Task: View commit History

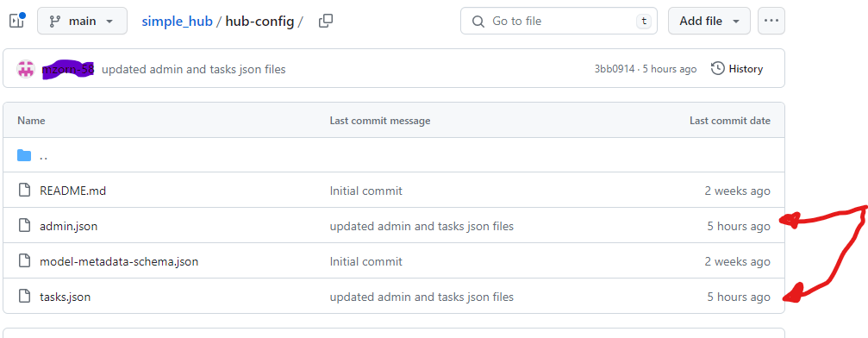Action: [737, 69]
